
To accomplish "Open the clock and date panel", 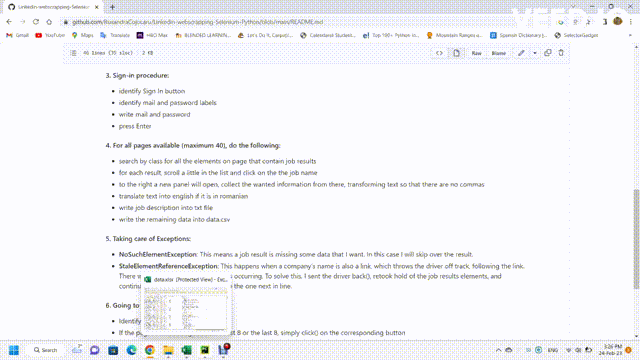I will coord(611,350).
